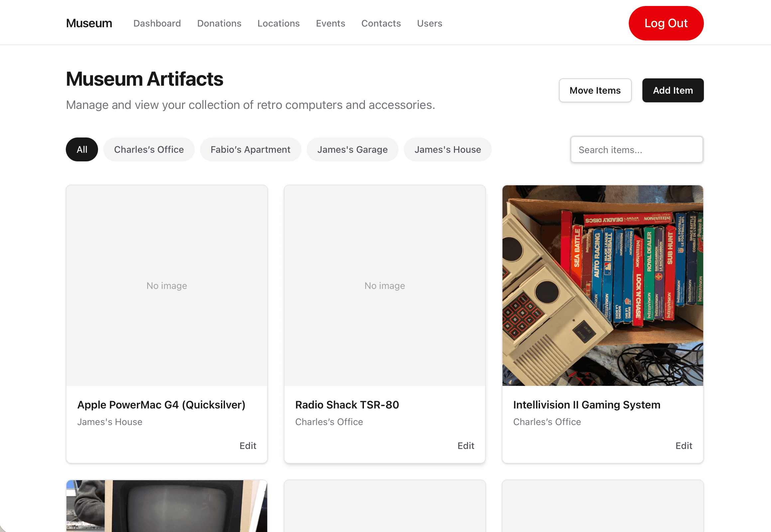This screenshot has width=771, height=532.
Task: Open the Intellivision II photo thumbnail
Action: tap(602, 285)
